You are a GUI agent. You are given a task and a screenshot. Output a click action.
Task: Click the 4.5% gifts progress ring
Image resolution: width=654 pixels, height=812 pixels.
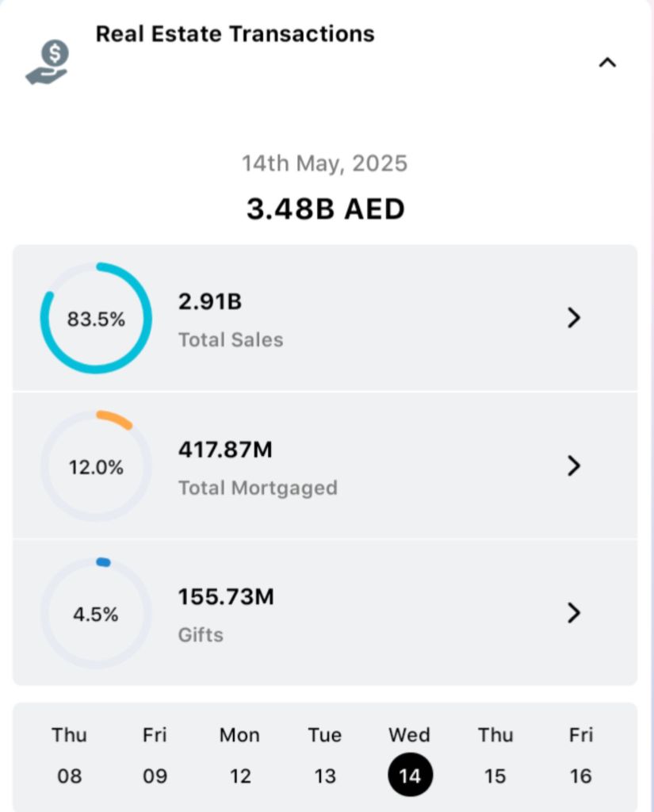pyautogui.click(x=96, y=614)
